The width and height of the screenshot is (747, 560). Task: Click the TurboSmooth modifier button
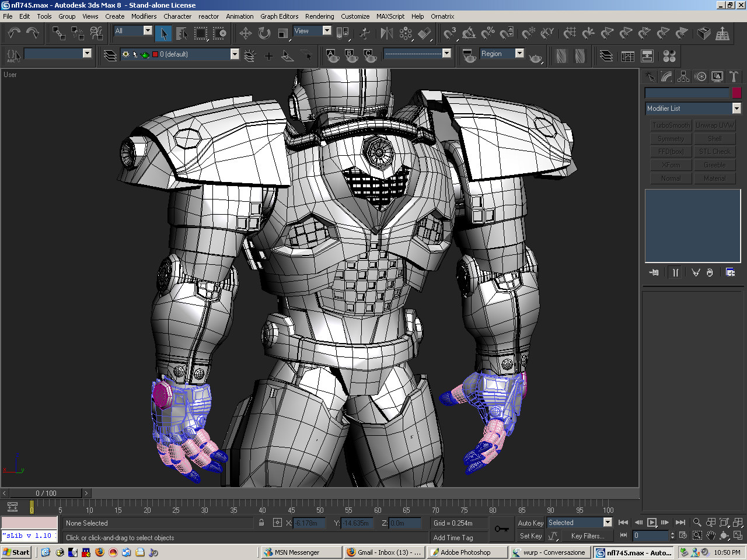click(x=671, y=125)
